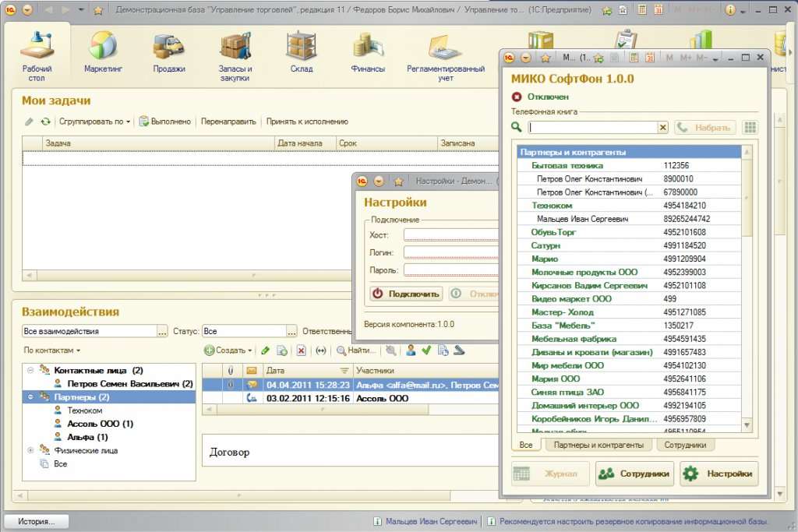This screenshot has width=798, height=532.
Task: Collapse the Партнеры (2) tree node
Action: pos(30,396)
